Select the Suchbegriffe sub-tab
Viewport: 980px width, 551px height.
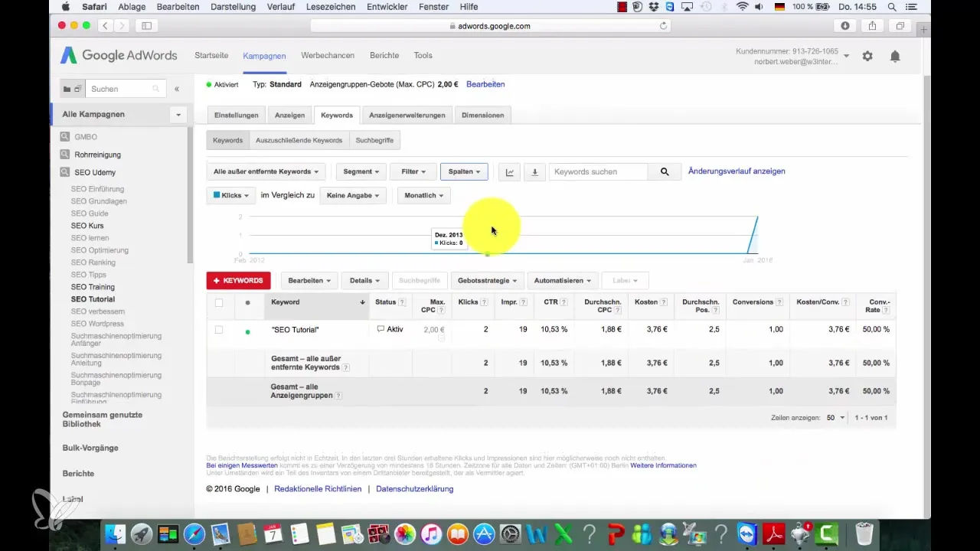coord(374,141)
